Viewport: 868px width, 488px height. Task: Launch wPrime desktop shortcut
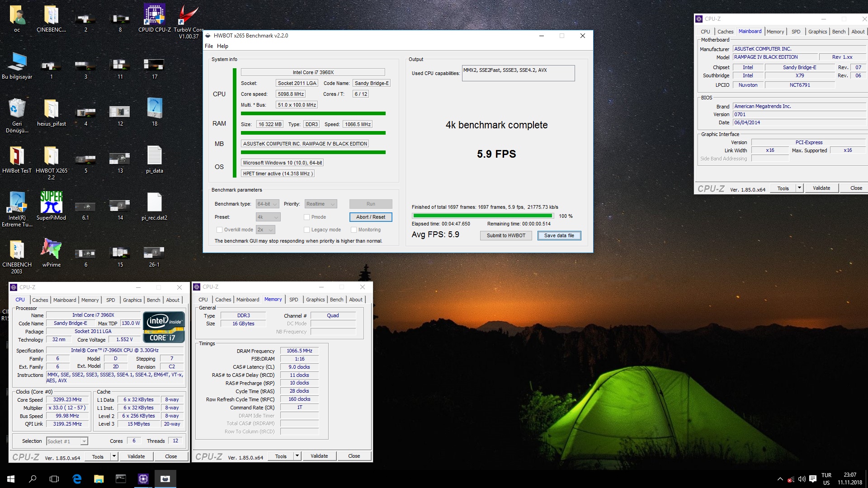[x=51, y=253]
